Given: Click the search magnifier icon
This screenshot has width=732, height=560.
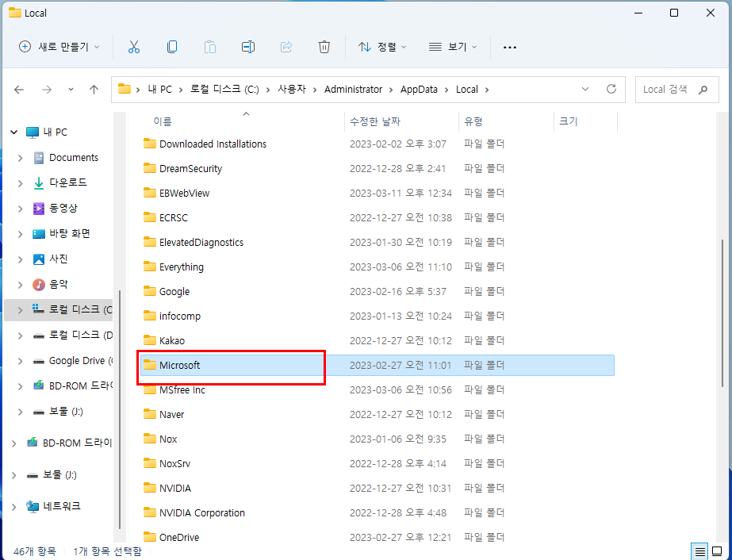Looking at the screenshot, I should click(x=703, y=89).
